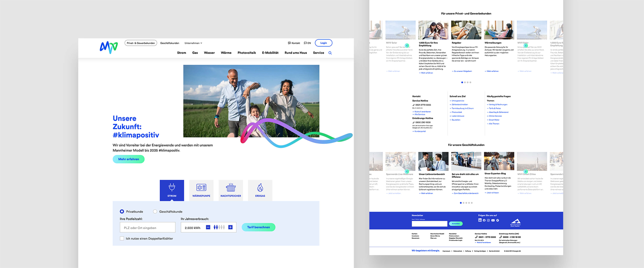Image resolution: width=644 pixels, height=268 pixels.
Task: Open the YouTube icon in footer
Action: [493, 220]
